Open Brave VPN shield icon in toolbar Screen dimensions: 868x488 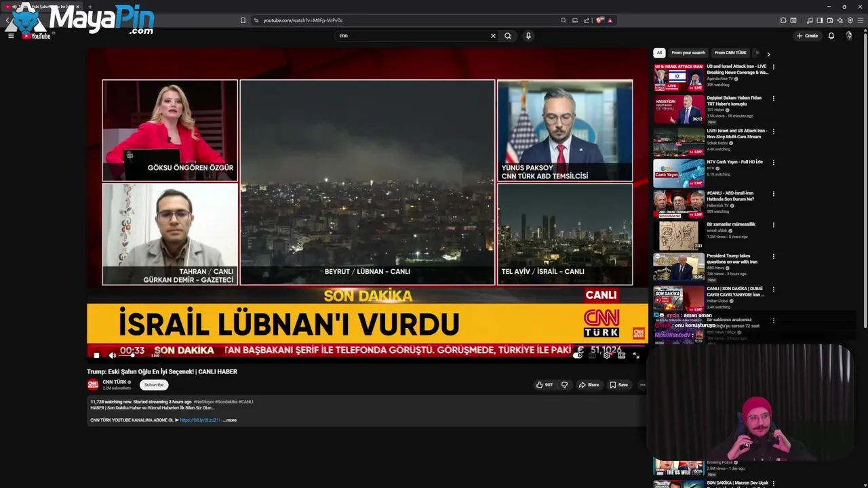point(850,20)
